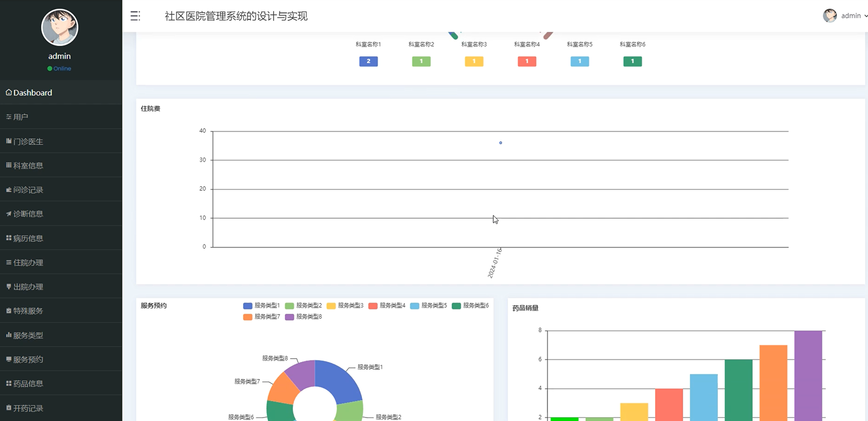
Task: Open the Dashboard menu item
Action: pyautogui.click(x=61, y=93)
